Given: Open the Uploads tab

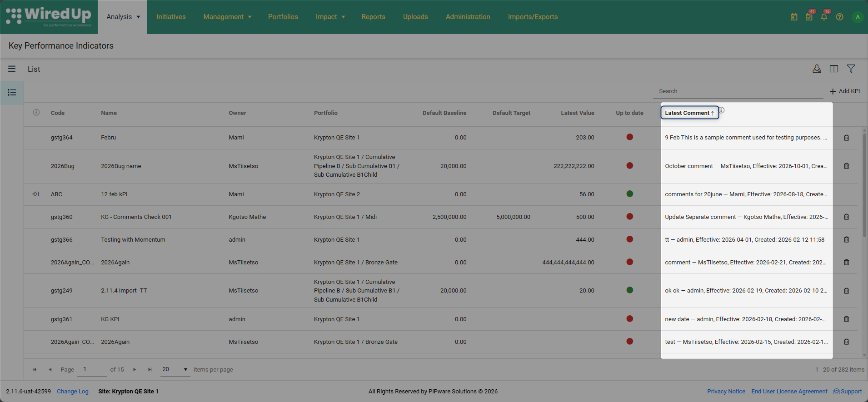Looking at the screenshot, I should [415, 17].
